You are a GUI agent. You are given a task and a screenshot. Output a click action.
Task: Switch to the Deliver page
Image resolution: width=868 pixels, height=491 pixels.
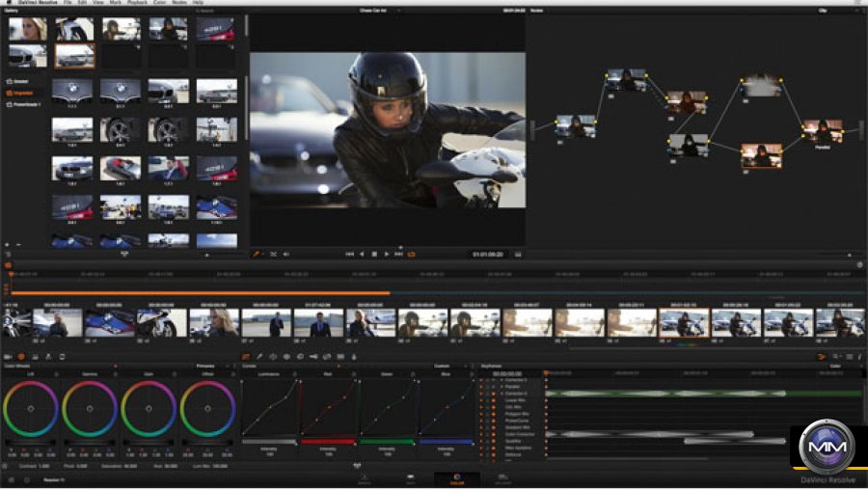pyautogui.click(x=502, y=479)
